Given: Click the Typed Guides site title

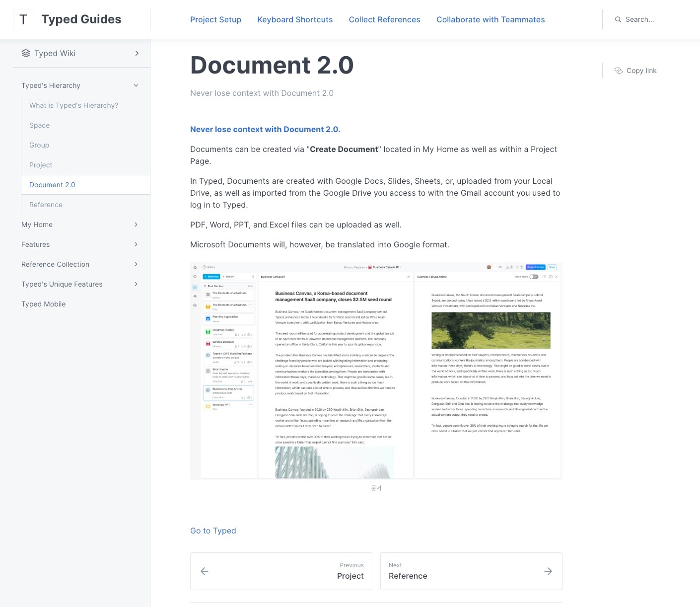Looking at the screenshot, I should tap(81, 19).
